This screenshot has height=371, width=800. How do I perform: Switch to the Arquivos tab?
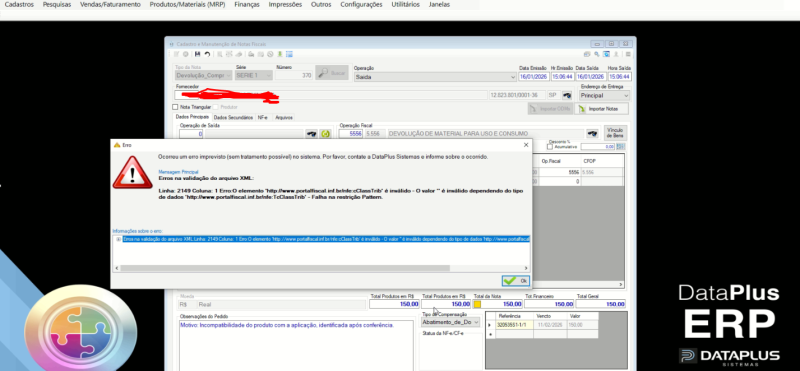coord(284,117)
